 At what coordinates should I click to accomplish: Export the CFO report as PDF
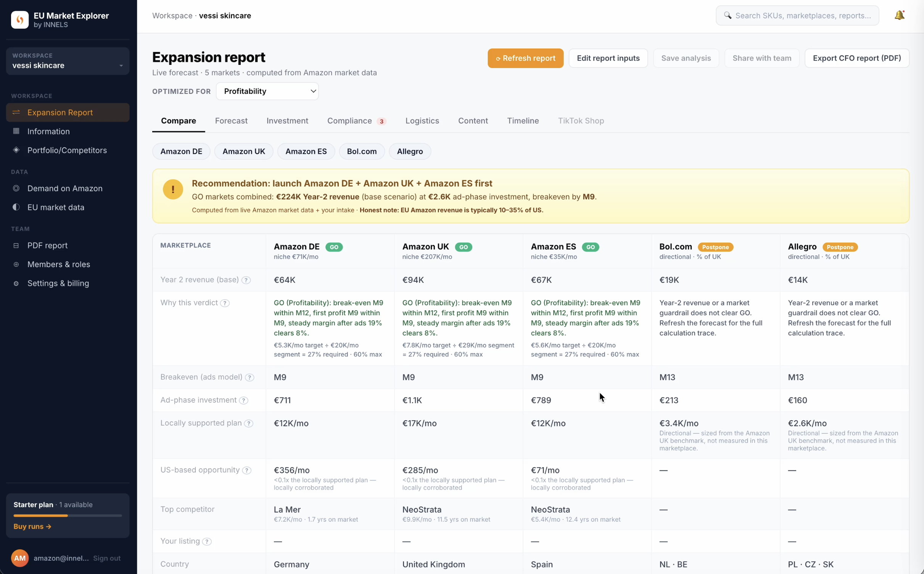pos(857,58)
